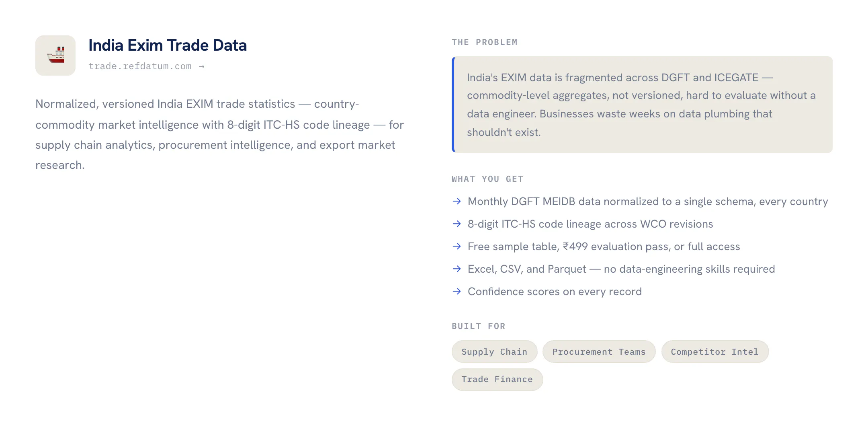Click the THE PROBLEM section label

tap(485, 42)
